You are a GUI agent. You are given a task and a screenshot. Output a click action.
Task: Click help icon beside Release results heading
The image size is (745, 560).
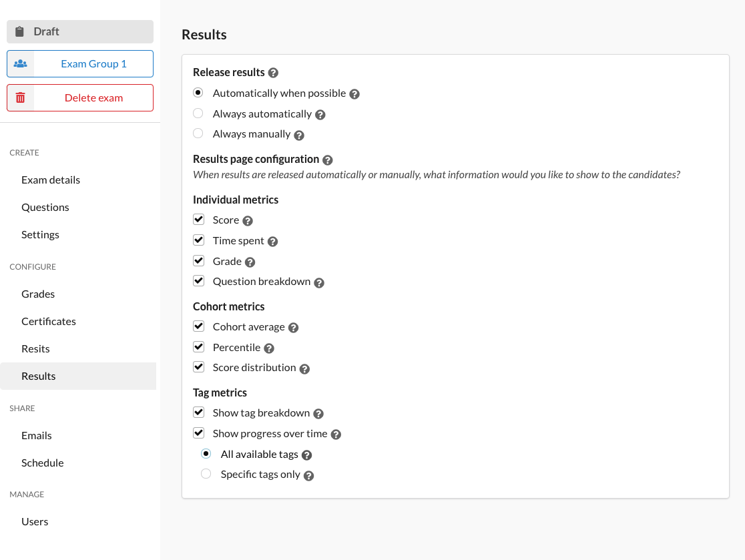tap(273, 73)
